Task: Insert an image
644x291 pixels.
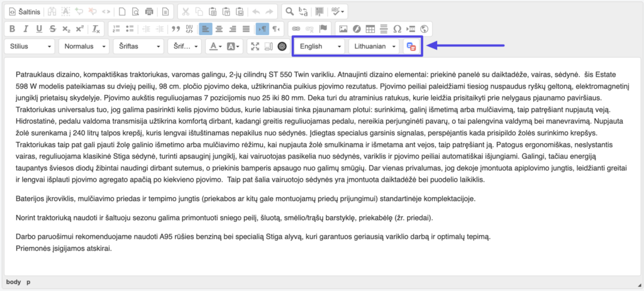Action: coord(344,29)
